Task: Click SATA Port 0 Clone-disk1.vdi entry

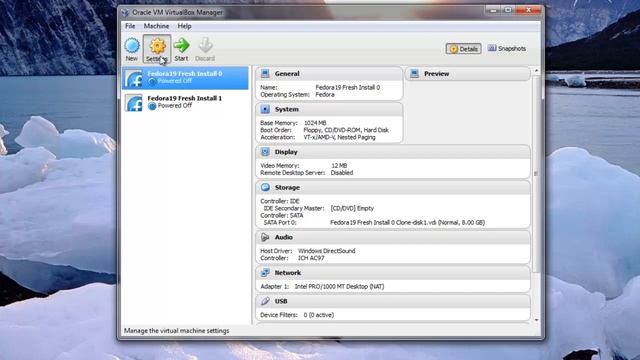Action: 407,223
